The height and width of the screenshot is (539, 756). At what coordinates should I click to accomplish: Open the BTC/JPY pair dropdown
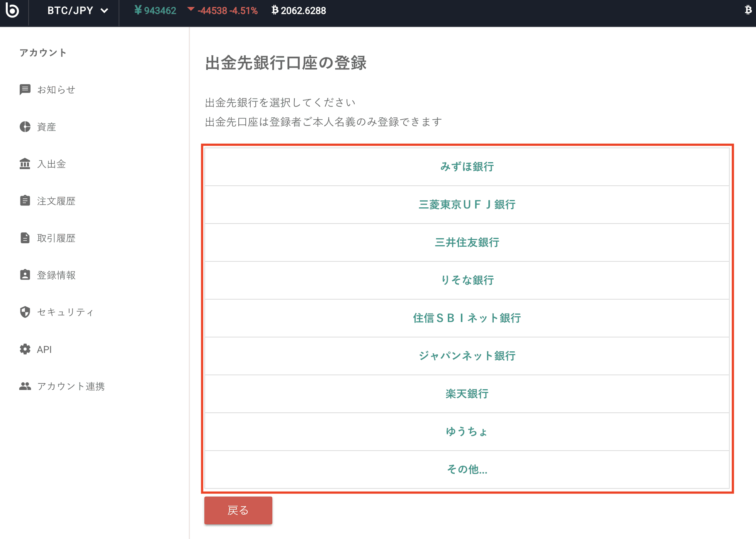[x=77, y=10]
